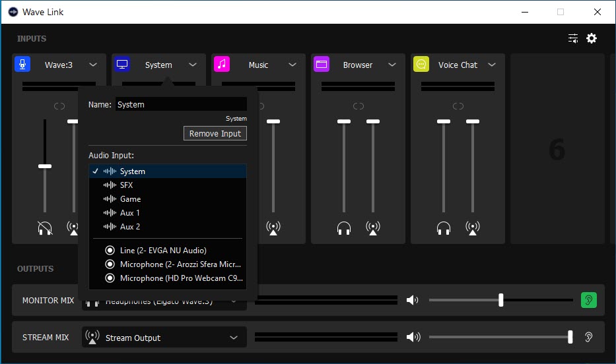
Task: Select Aux 2 audio input
Action: click(x=168, y=226)
